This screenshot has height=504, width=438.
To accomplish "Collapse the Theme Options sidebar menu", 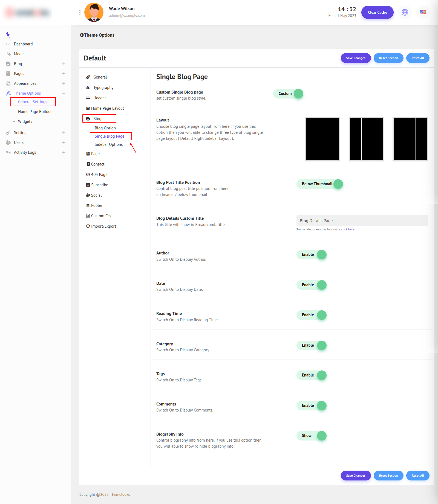I will click(x=64, y=93).
